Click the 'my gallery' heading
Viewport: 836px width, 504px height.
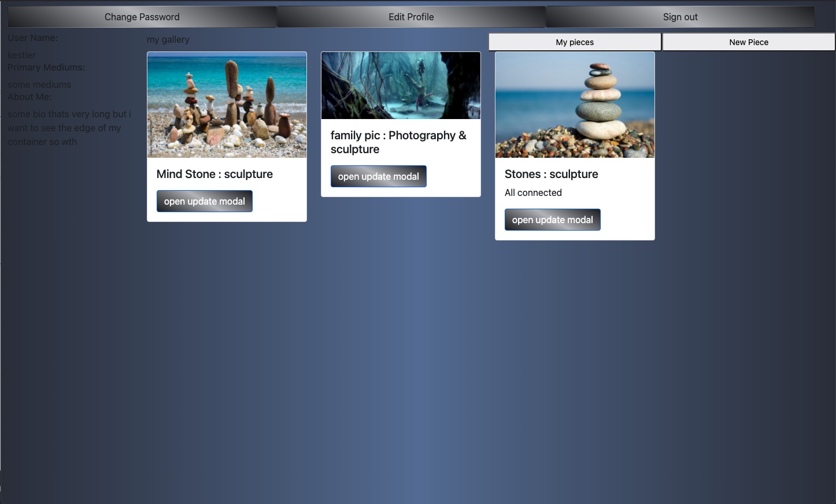coord(168,39)
